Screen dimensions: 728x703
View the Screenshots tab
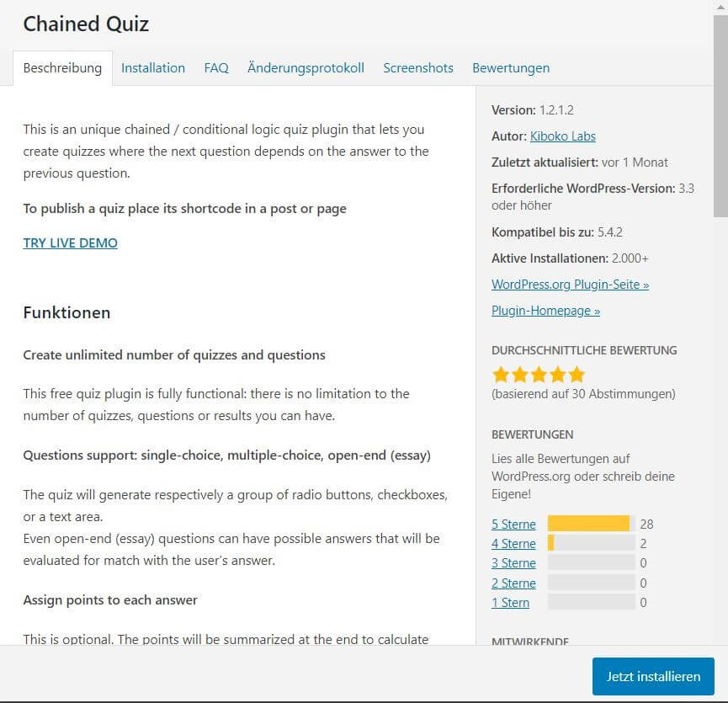[417, 68]
